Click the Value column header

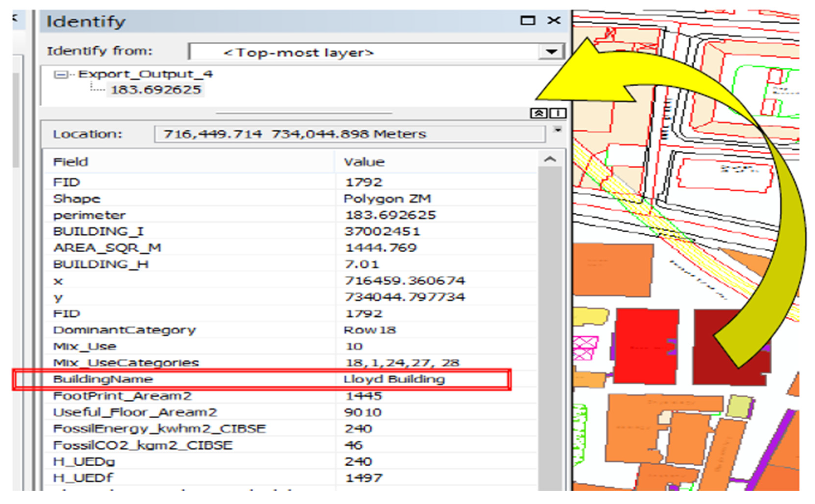364,162
